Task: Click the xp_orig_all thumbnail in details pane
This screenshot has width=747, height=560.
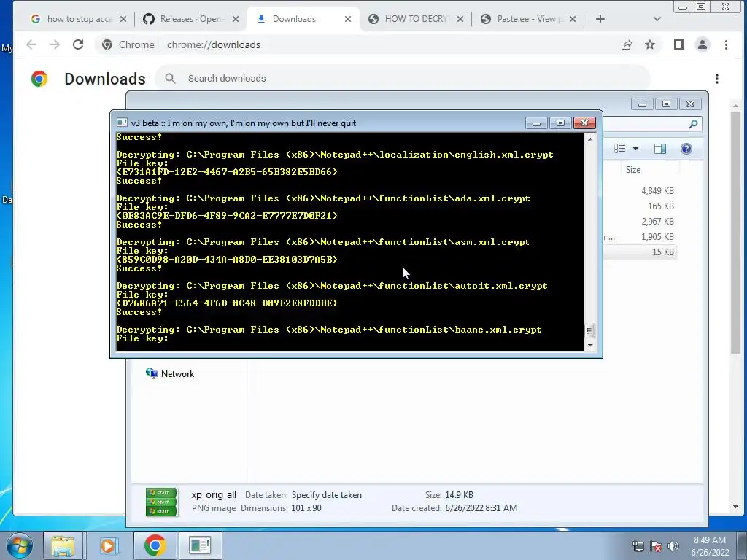Action: [x=161, y=502]
